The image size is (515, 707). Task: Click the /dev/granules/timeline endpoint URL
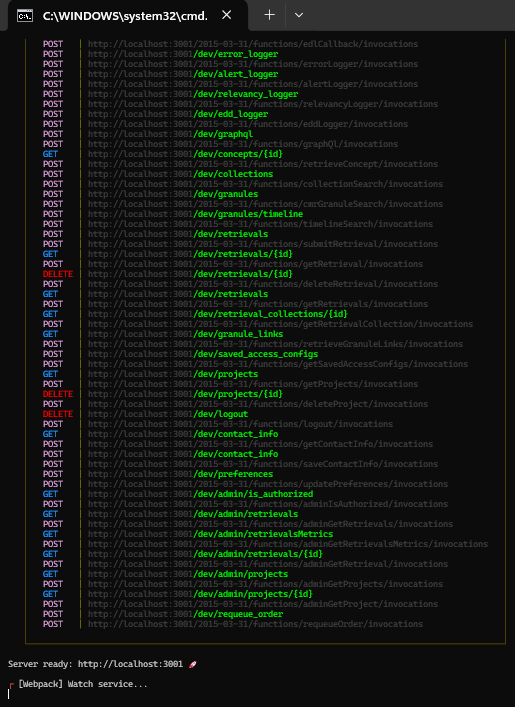click(x=195, y=214)
